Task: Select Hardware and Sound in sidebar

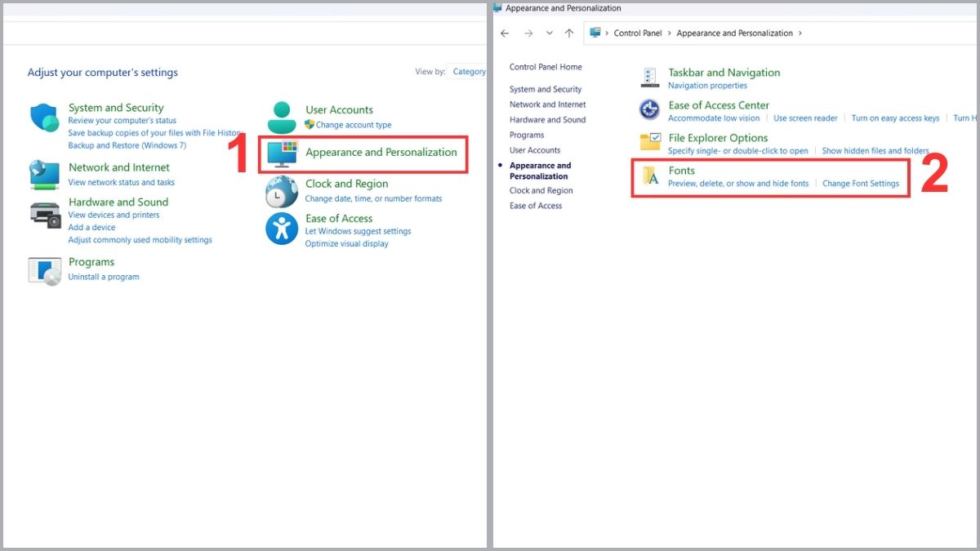Action: pyautogui.click(x=548, y=120)
